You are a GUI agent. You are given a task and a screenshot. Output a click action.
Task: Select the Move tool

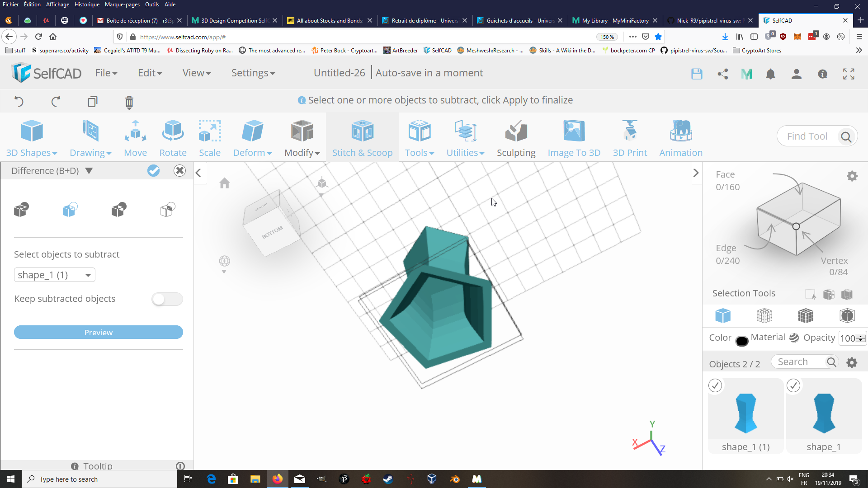(x=135, y=139)
